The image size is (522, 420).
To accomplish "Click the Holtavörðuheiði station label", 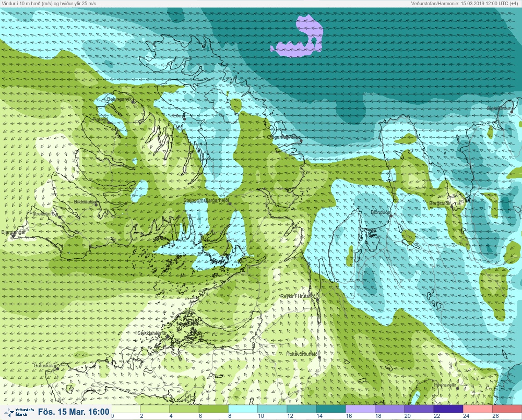I will click(x=303, y=354).
